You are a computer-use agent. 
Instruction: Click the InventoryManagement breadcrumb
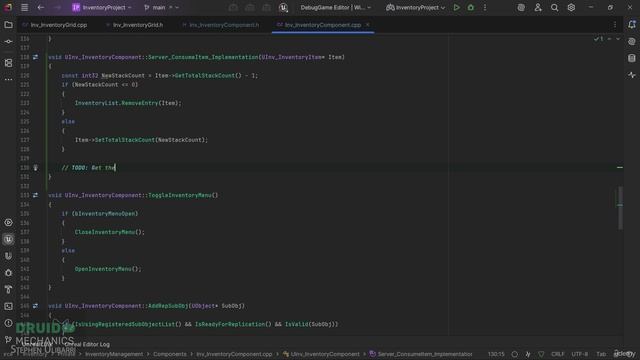point(114,354)
